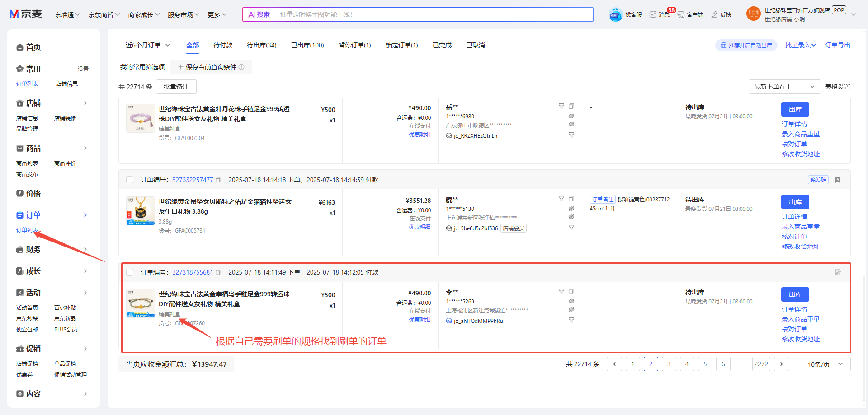Viewport: 868px width, 415px height.
Task: Click the chat icon beside jd_ahHQdMMPPhRu
Action: (x=449, y=321)
